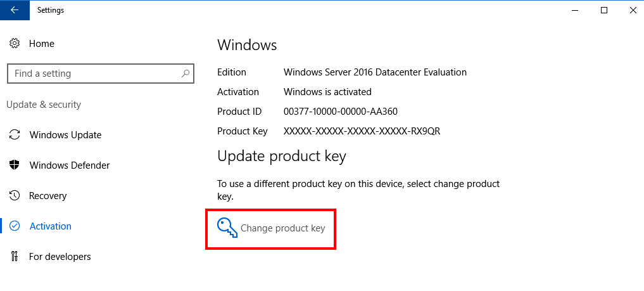Click the Activation checkmark circle icon
The width and height of the screenshot is (644, 291).
(x=15, y=226)
